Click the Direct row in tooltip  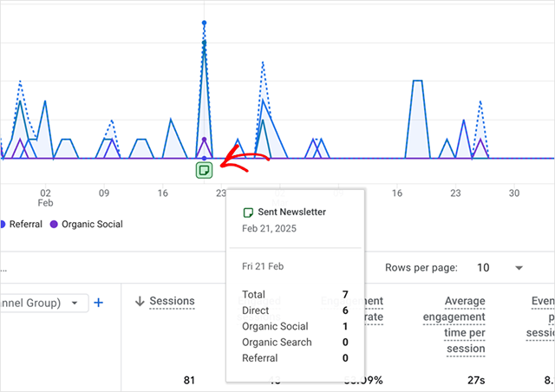click(x=295, y=310)
